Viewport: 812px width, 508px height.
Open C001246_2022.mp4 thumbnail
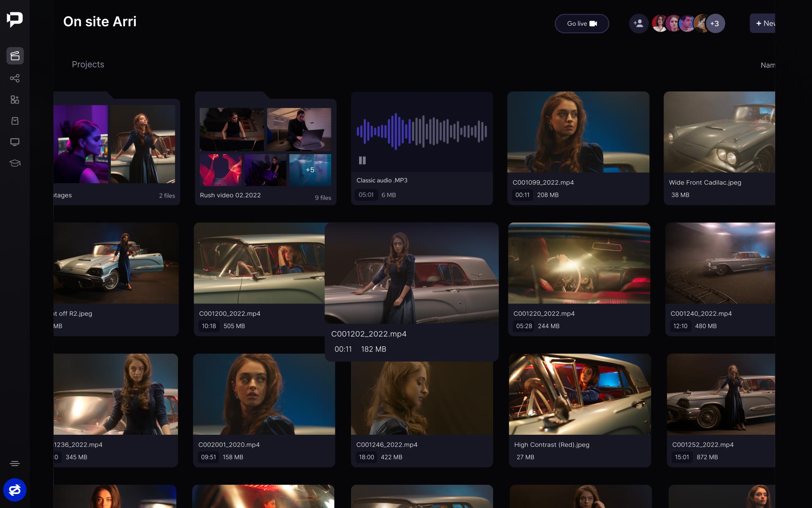(422, 398)
